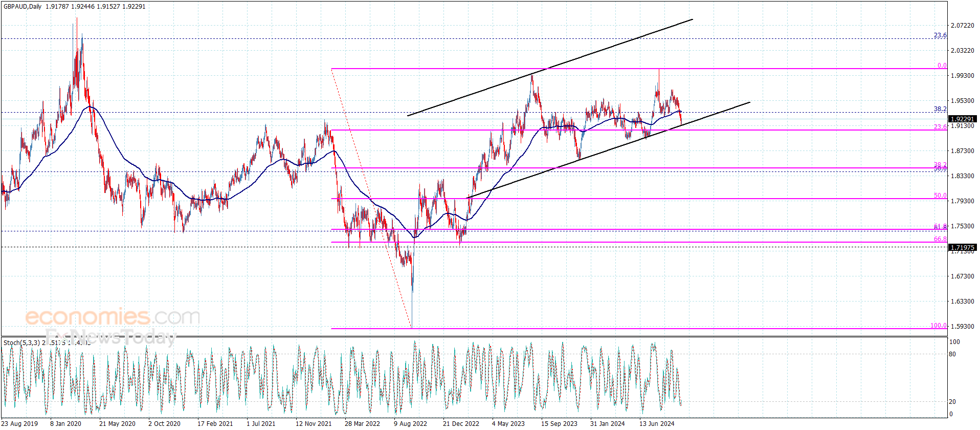The height and width of the screenshot is (430, 980).
Task: Click the 0 level on Stochastic scale
Action: point(951,414)
